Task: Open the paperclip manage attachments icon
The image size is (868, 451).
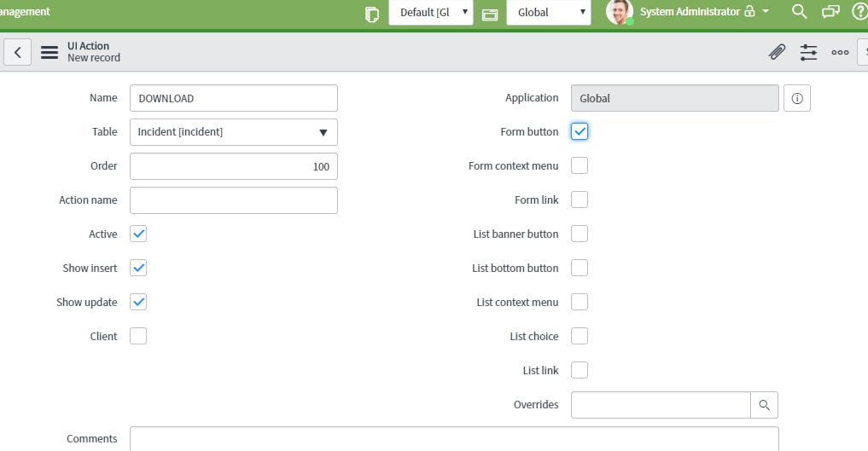Action: coord(778,52)
